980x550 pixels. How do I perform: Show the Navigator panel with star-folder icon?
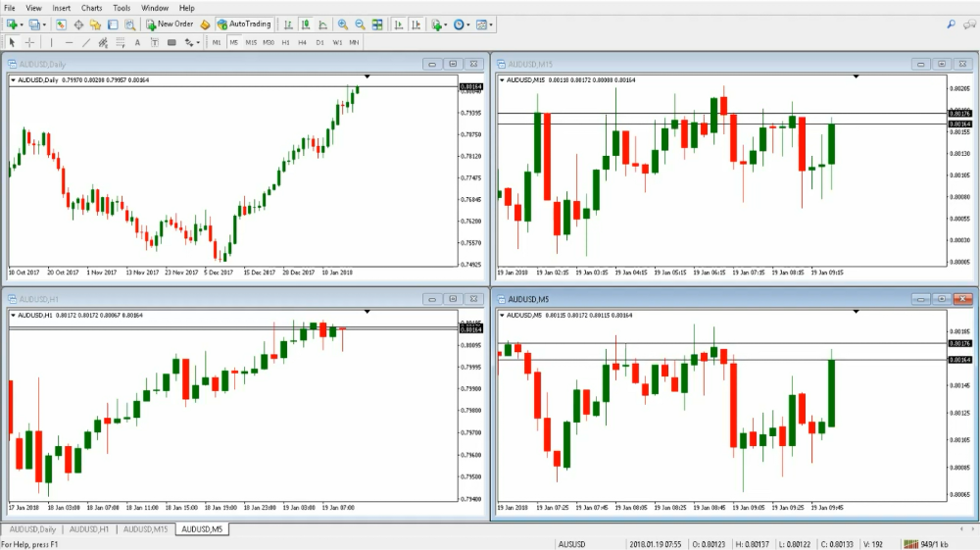coord(95,25)
